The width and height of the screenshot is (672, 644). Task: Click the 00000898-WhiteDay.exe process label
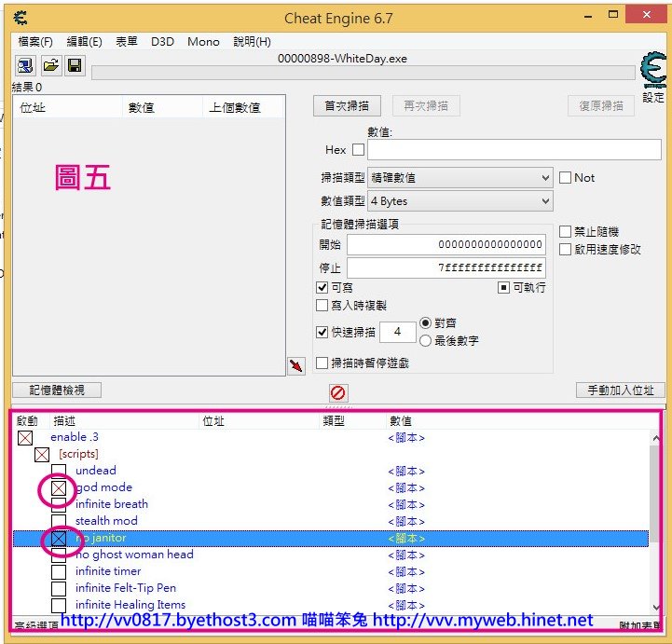point(342,59)
